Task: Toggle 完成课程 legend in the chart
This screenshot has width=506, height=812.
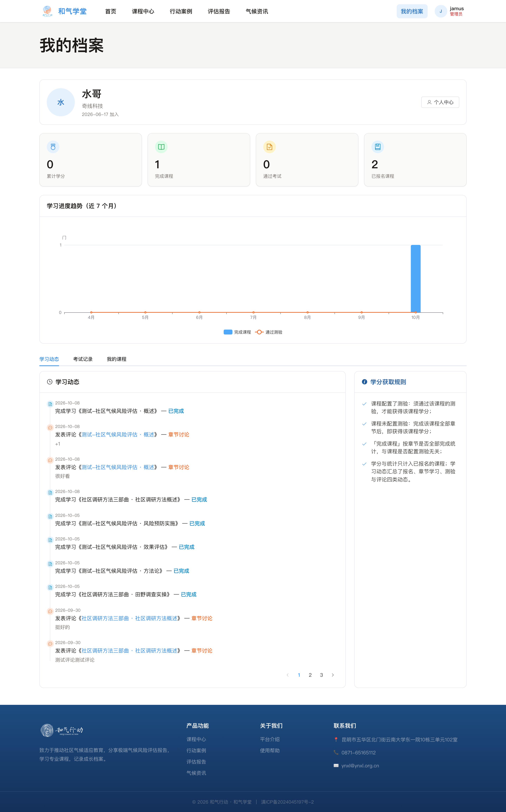Action: coord(237,332)
